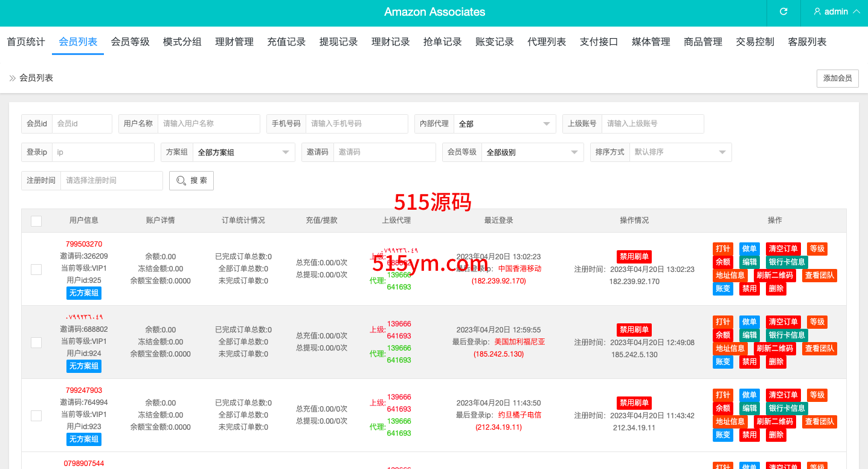
Task: Click 查看团队 for user 799247903
Action: (x=819, y=422)
